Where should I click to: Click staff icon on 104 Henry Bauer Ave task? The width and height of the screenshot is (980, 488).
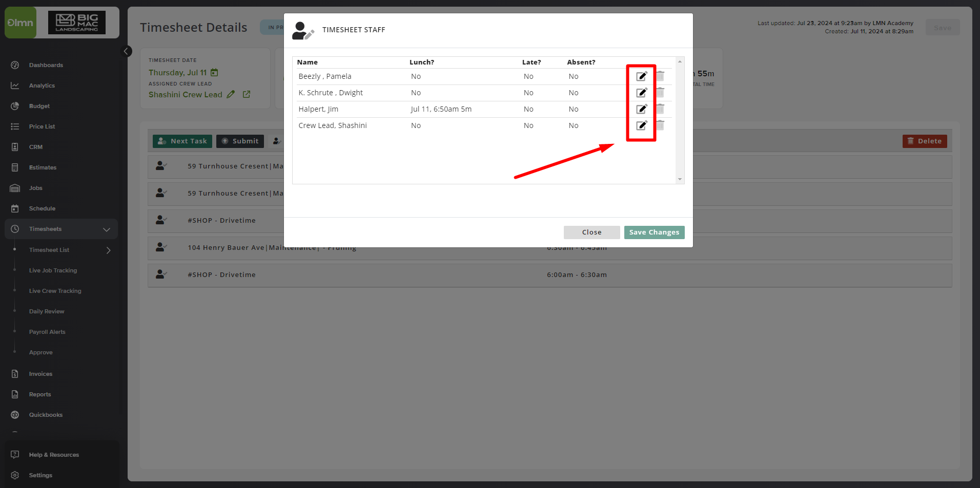pos(161,247)
